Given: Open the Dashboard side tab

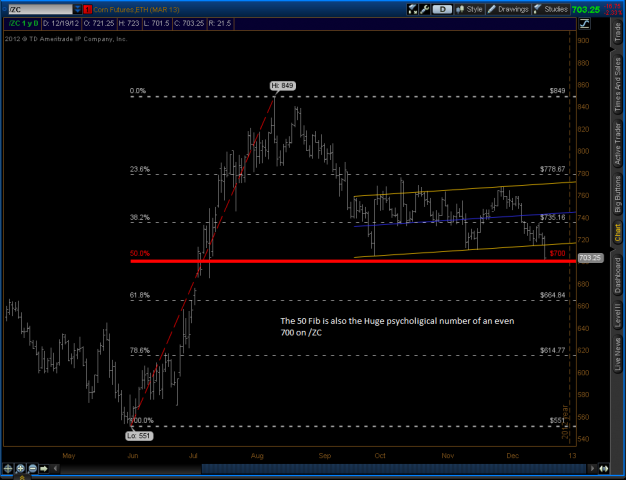Looking at the screenshot, I should [618, 276].
